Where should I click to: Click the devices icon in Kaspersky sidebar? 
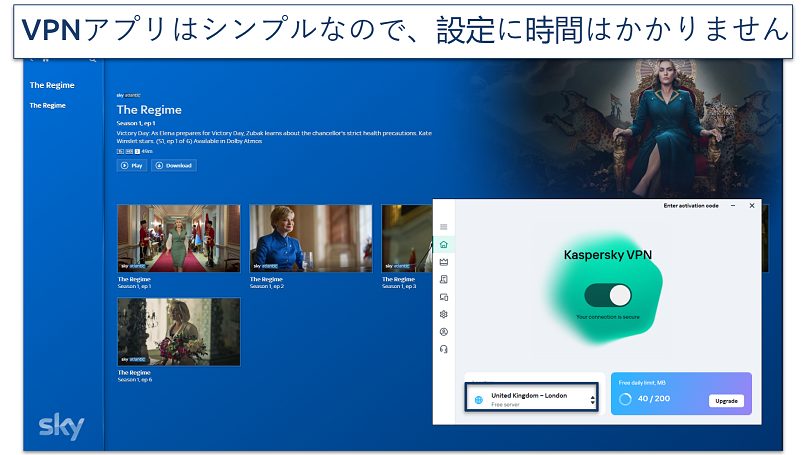(444, 297)
